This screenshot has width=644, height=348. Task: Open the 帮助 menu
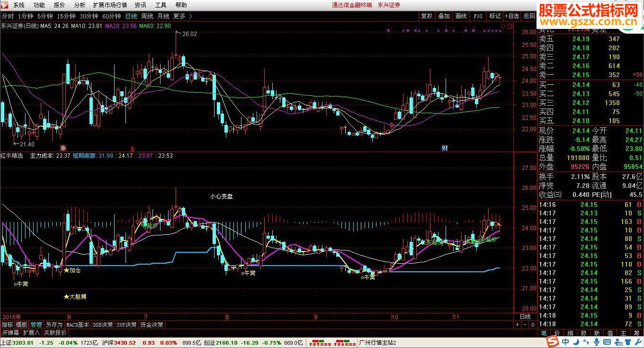(181, 5)
